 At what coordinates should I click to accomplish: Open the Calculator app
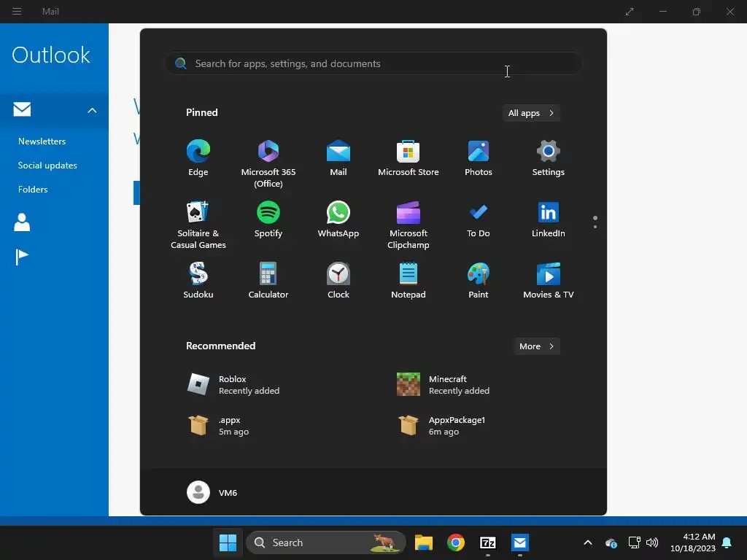pos(268,281)
